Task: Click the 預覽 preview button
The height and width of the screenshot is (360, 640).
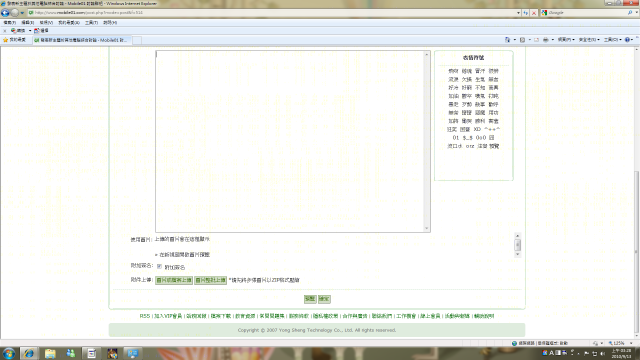Action: pos(310,299)
